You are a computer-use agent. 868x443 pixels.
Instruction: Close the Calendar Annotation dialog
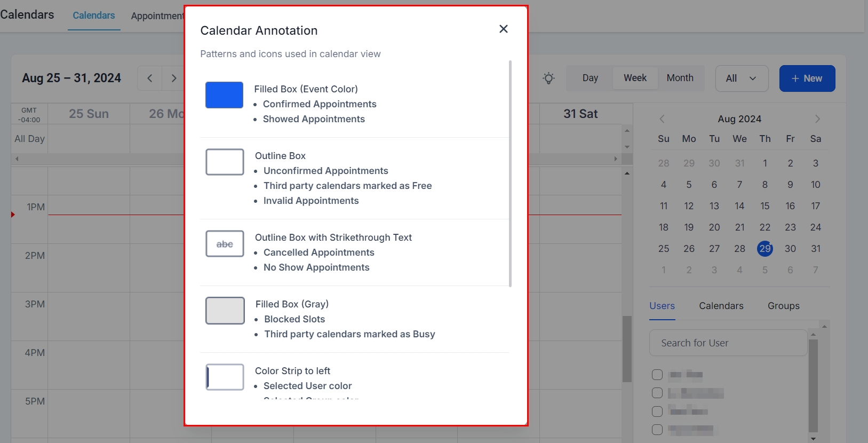(503, 29)
